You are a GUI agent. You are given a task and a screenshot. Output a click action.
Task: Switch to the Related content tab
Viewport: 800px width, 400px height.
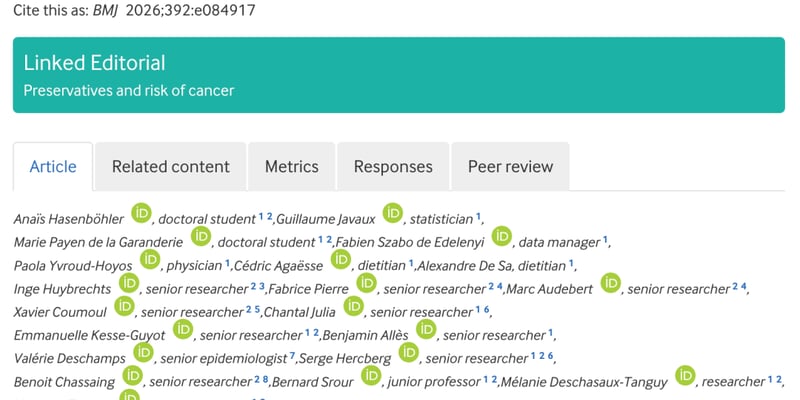point(170,167)
